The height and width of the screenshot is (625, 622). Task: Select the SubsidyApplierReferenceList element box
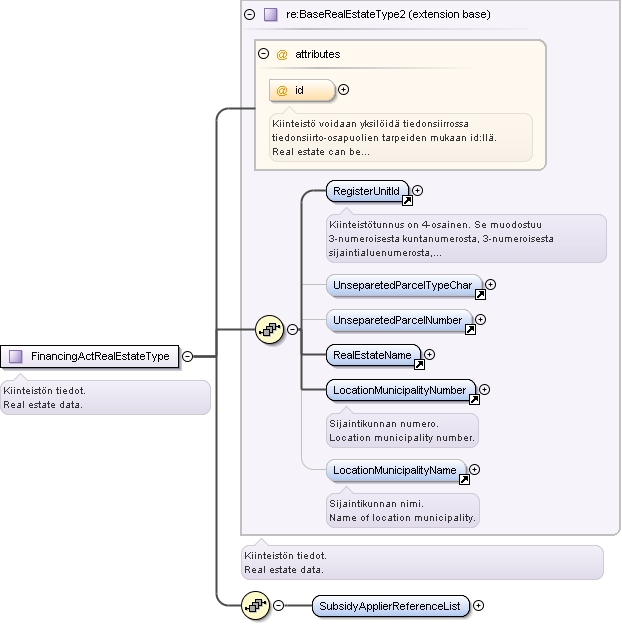[x=391, y=606]
